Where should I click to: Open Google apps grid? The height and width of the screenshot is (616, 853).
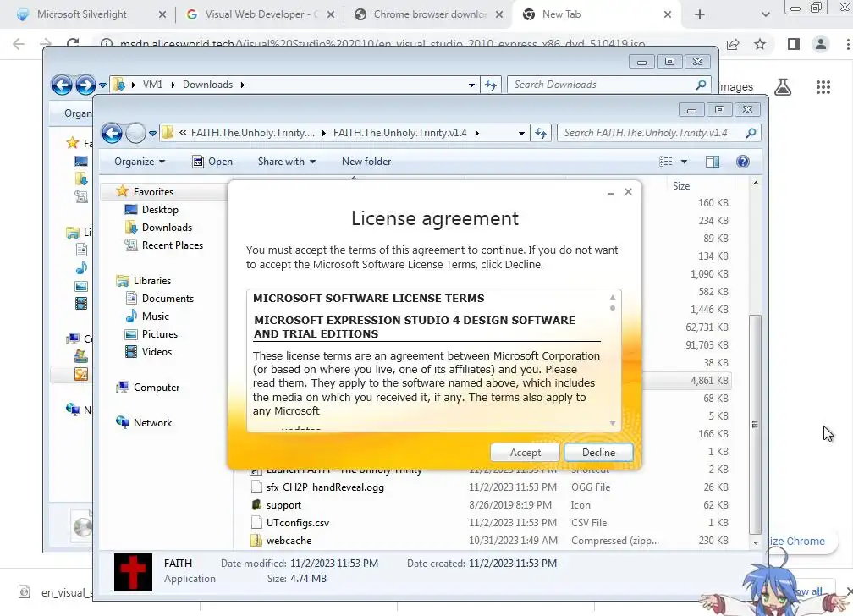coord(823,87)
